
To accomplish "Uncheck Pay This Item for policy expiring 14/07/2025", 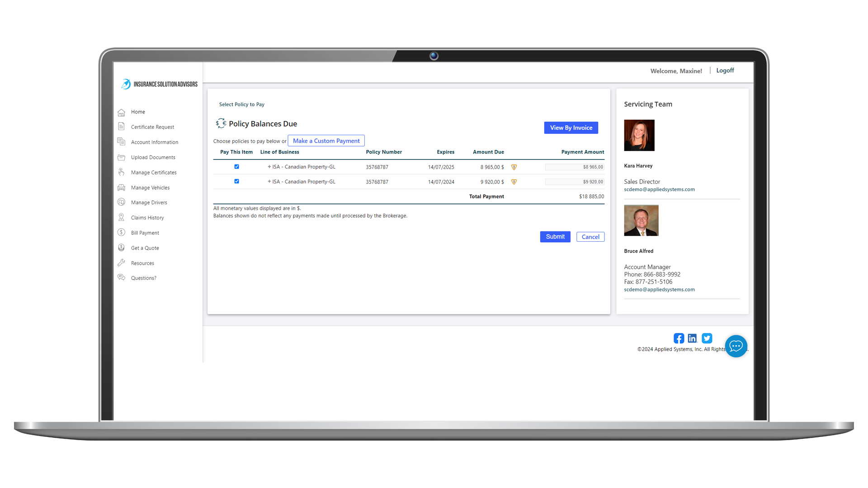I will 236,167.
